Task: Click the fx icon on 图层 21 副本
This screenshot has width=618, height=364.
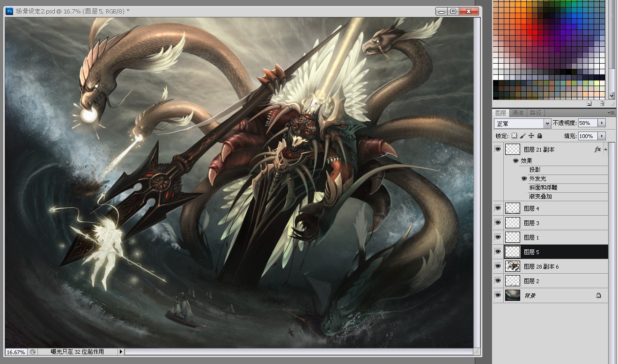Action: point(597,149)
